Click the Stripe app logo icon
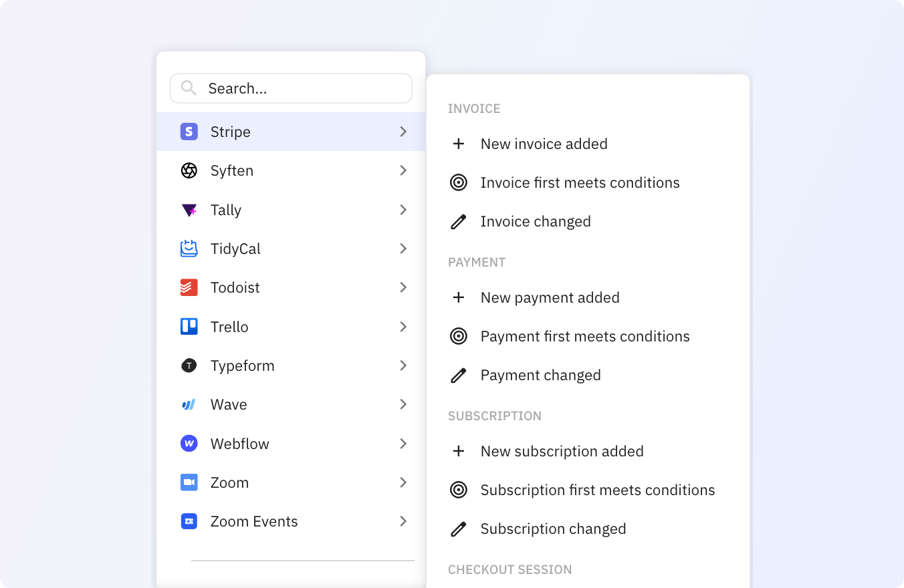904x588 pixels. (189, 132)
